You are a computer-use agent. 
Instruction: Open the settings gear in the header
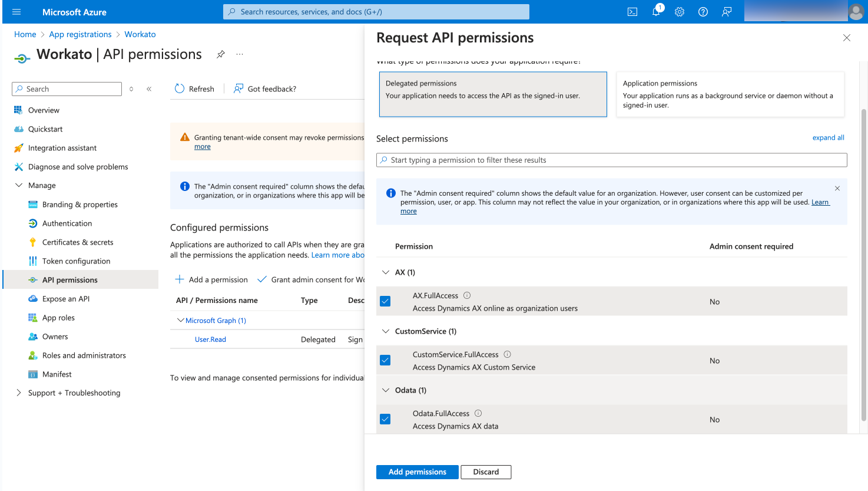point(680,12)
